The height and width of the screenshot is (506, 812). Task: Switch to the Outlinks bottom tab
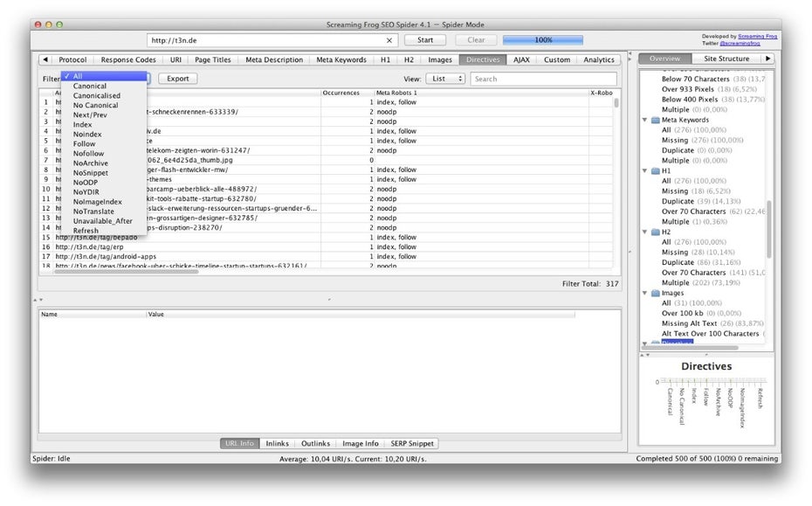click(315, 443)
